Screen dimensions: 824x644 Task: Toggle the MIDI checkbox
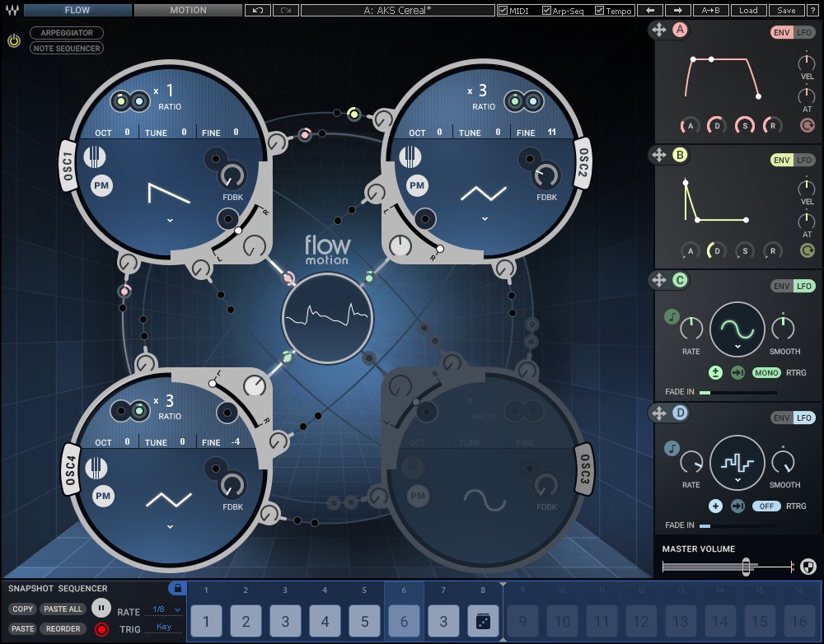tap(503, 10)
